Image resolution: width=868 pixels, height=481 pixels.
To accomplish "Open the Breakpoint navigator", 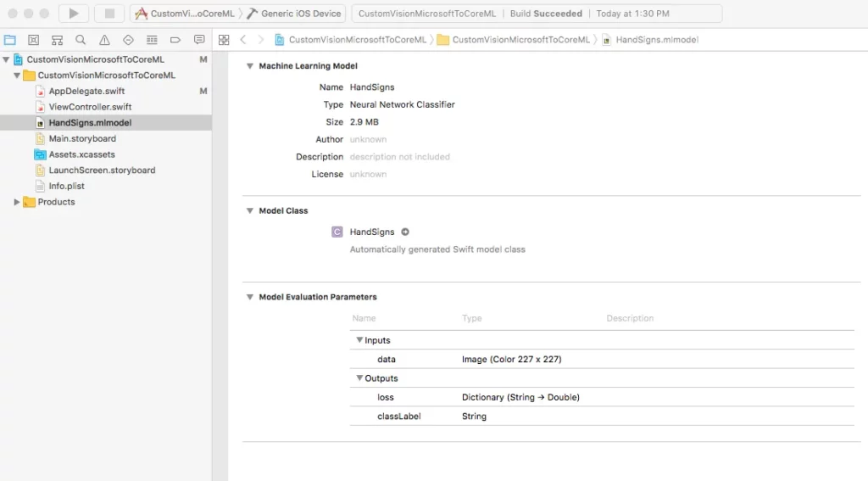I will click(175, 40).
